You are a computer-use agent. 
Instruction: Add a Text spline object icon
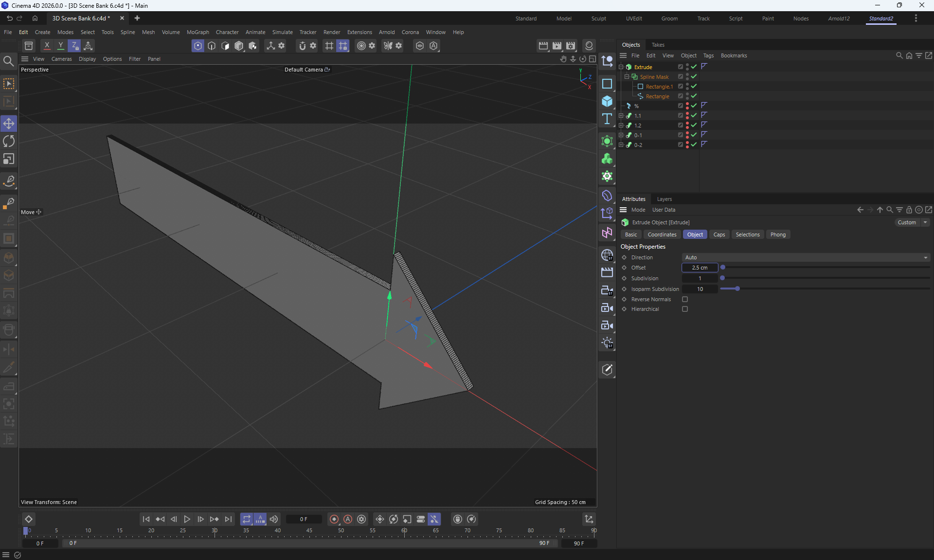tap(607, 119)
